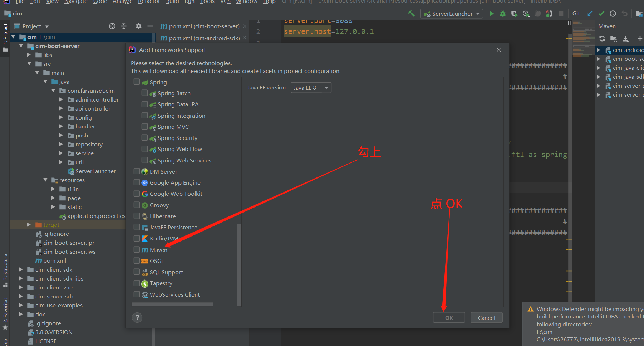Viewport: 644px width, 346px height.
Task: Click help question mark in dialog
Action: coord(137,317)
